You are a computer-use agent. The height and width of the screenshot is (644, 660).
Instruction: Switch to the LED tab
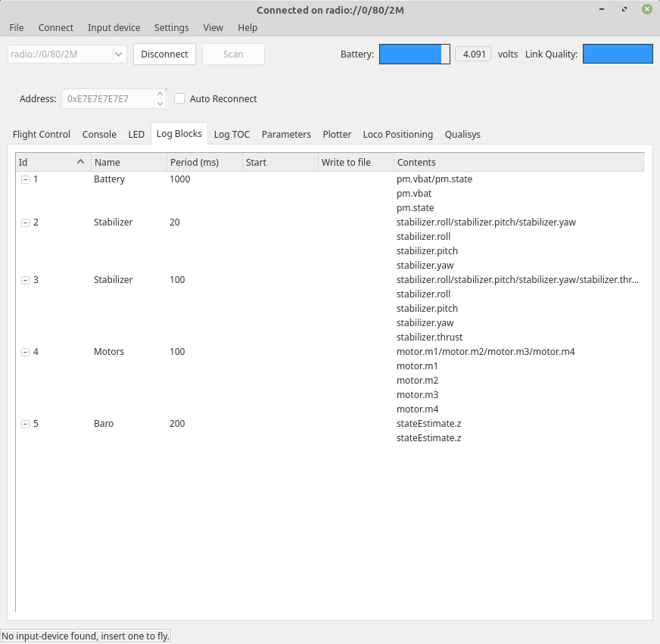click(136, 134)
